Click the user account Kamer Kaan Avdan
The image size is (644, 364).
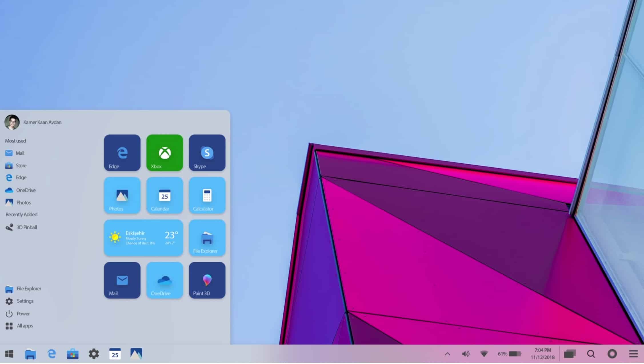point(33,122)
